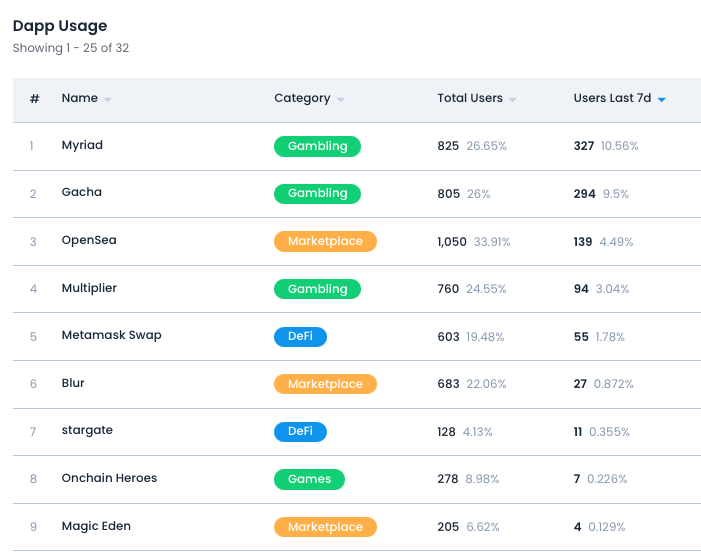
Task: Select the 10.56% weekly share
Action: (620, 146)
